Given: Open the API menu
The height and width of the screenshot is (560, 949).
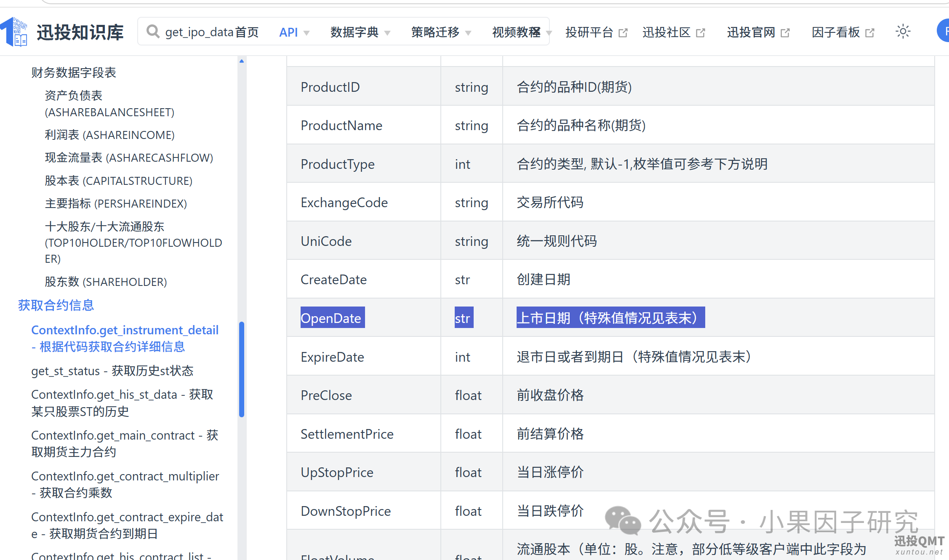Looking at the screenshot, I should pos(288,32).
